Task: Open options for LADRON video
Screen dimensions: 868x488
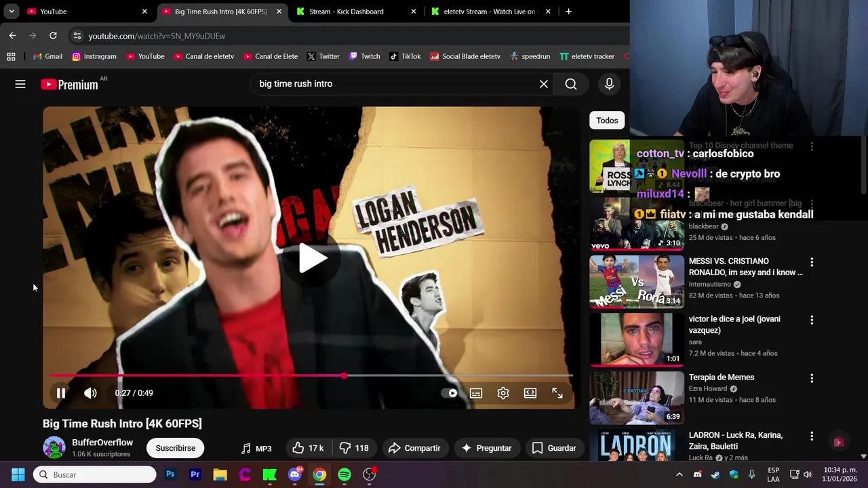Action: point(812,436)
